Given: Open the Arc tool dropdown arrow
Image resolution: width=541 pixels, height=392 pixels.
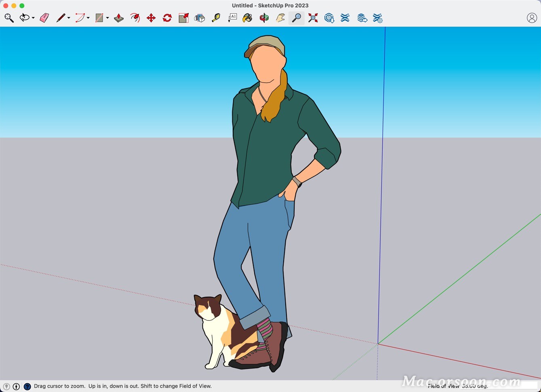Looking at the screenshot, I should click(x=88, y=18).
